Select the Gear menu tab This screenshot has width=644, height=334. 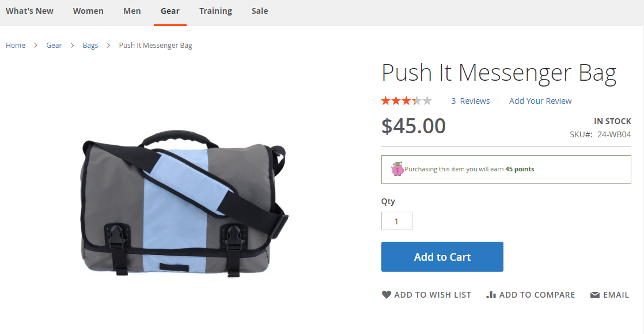point(170,11)
